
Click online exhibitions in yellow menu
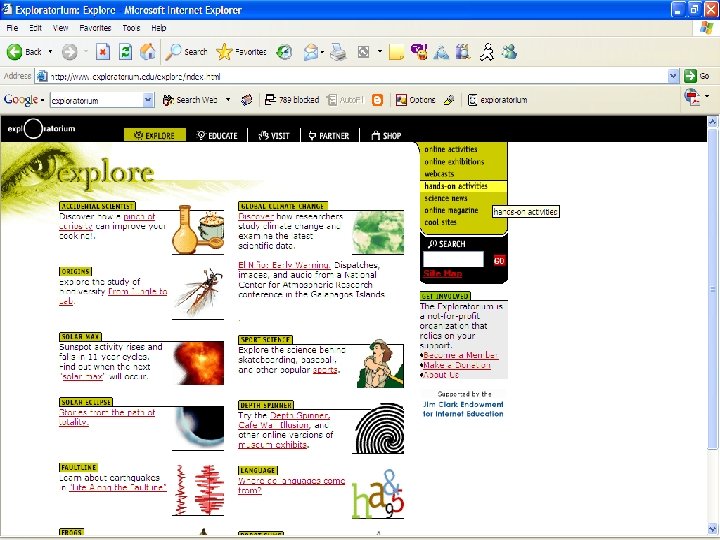coord(454,162)
